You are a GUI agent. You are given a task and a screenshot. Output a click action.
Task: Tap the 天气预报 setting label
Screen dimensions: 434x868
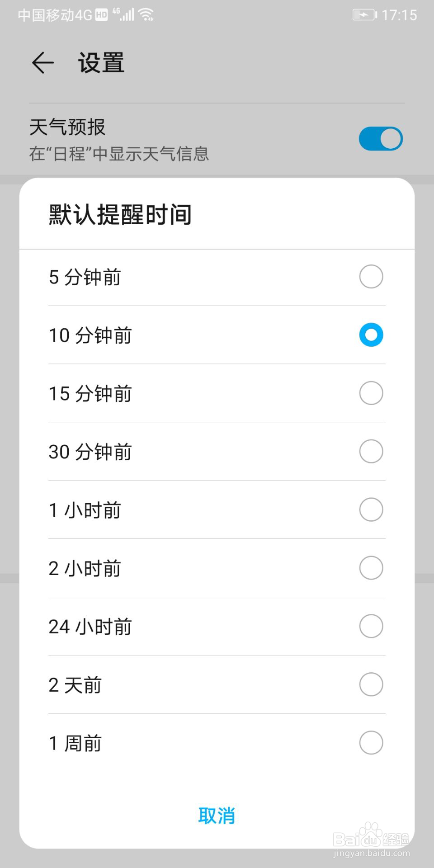[x=68, y=127]
